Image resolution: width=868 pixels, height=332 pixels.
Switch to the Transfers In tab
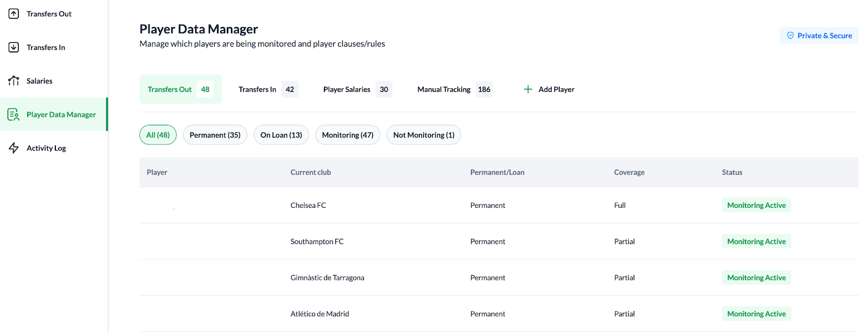point(267,90)
